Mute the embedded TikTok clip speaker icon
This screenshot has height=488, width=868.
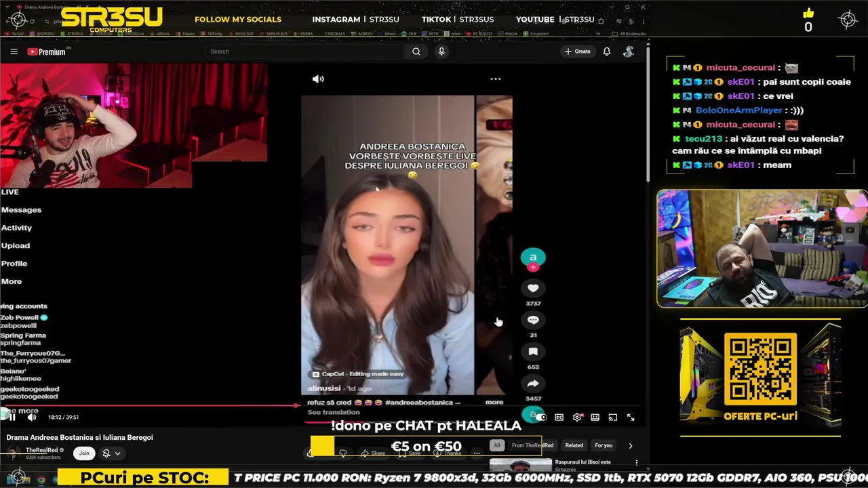point(318,79)
